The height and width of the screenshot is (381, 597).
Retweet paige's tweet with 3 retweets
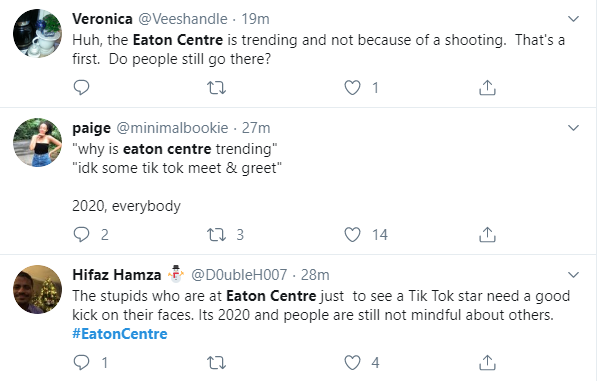[216, 235]
